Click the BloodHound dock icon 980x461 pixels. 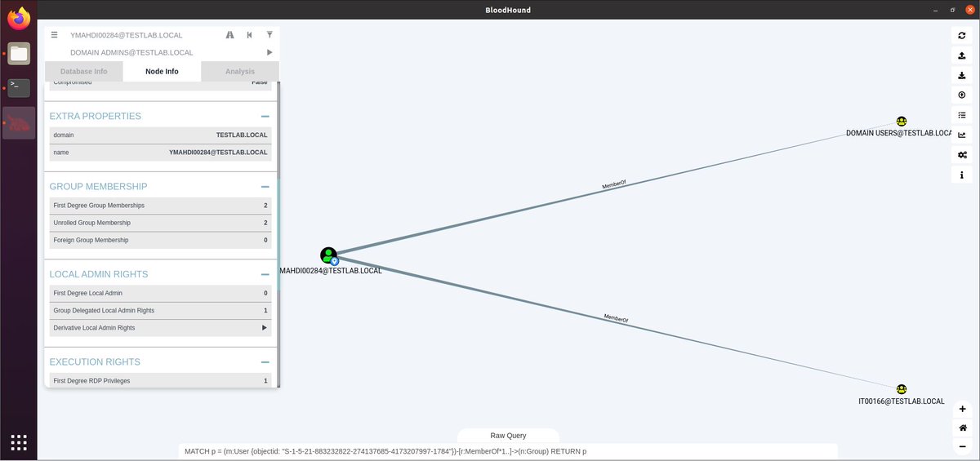tap(19, 123)
